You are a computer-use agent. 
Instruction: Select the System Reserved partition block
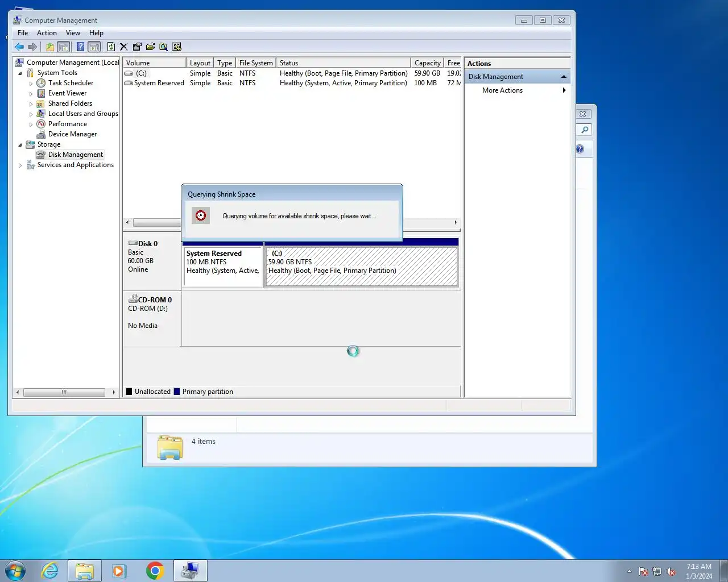click(x=223, y=266)
